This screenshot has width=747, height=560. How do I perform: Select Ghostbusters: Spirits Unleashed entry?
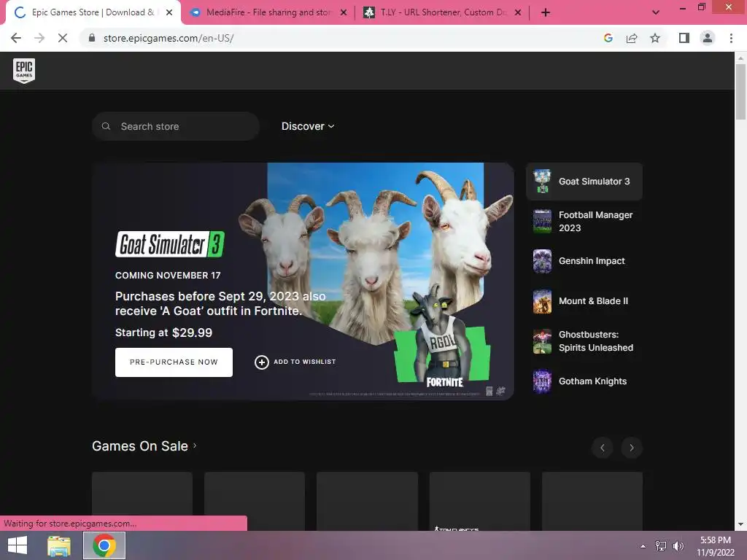584,341
